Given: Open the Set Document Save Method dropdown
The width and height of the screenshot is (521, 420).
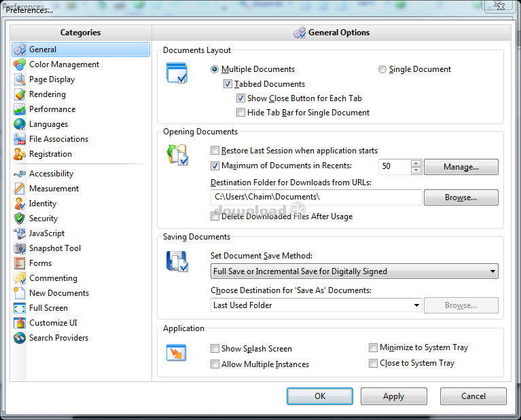Looking at the screenshot, I should 354,271.
